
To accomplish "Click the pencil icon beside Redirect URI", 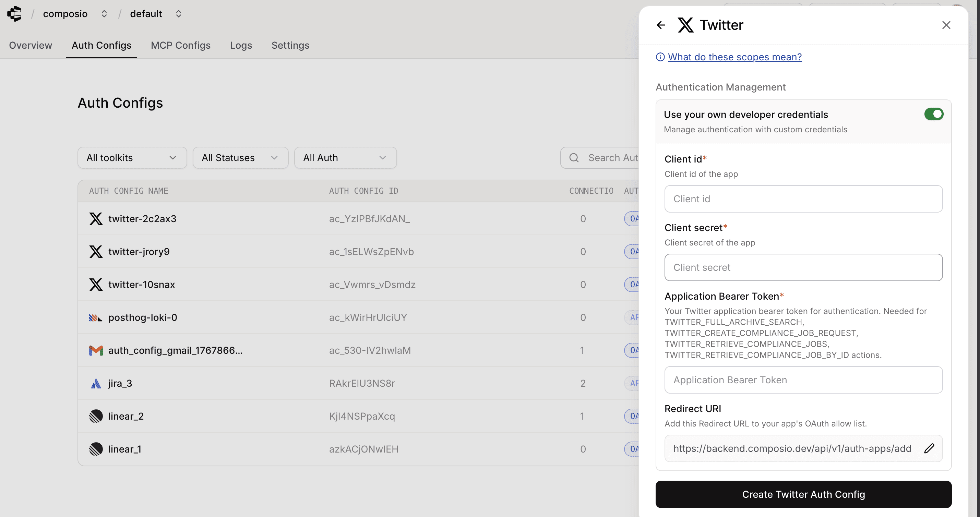I will coord(929,448).
